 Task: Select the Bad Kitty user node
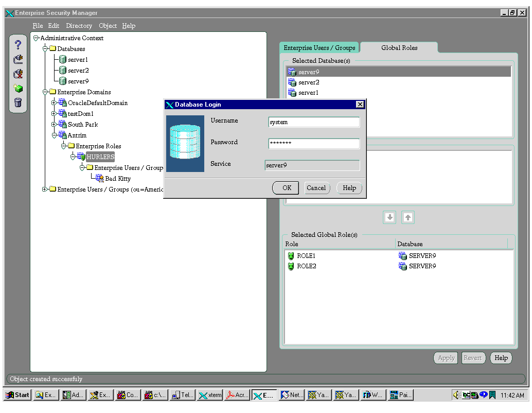pyautogui.click(x=117, y=179)
